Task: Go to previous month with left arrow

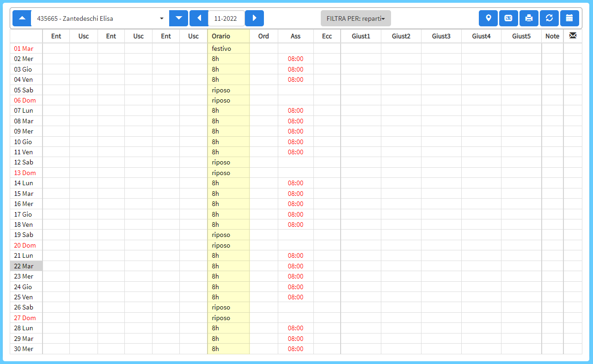Action: click(x=199, y=18)
